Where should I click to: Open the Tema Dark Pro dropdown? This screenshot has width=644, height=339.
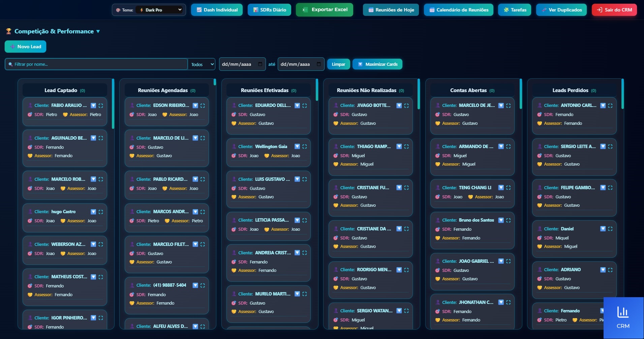pos(160,10)
